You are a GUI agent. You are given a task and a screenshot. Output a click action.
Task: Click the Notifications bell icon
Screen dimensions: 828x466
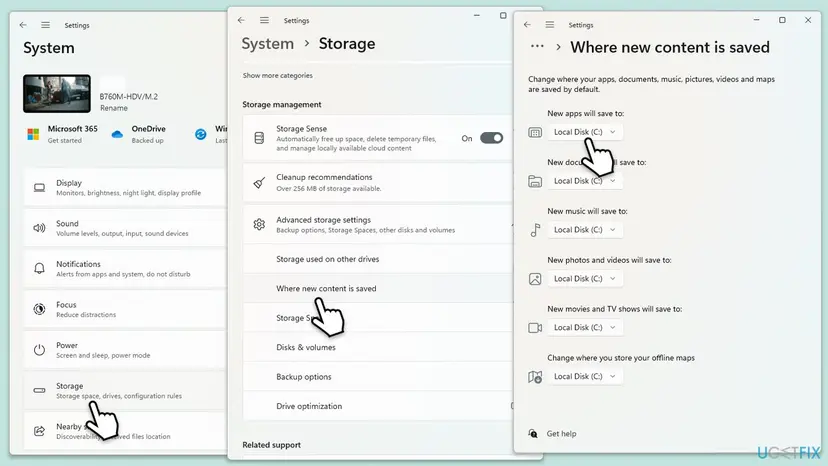pos(40,268)
